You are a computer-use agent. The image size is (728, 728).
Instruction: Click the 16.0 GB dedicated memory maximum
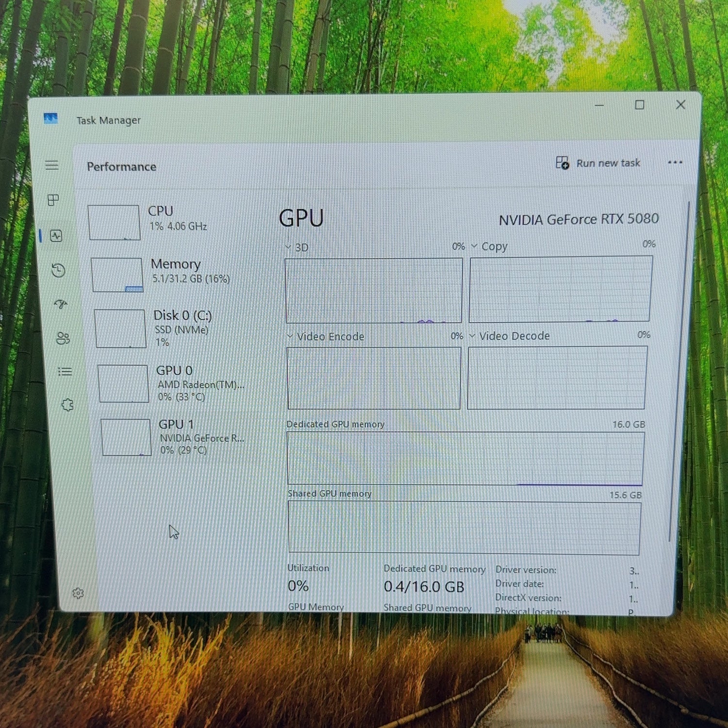[629, 424]
